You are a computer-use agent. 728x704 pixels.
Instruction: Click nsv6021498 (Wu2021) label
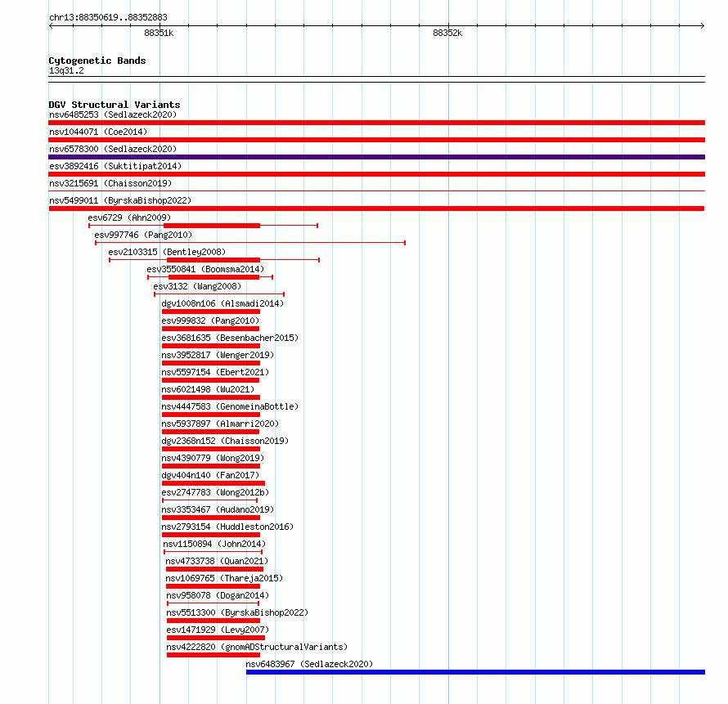click(208, 389)
